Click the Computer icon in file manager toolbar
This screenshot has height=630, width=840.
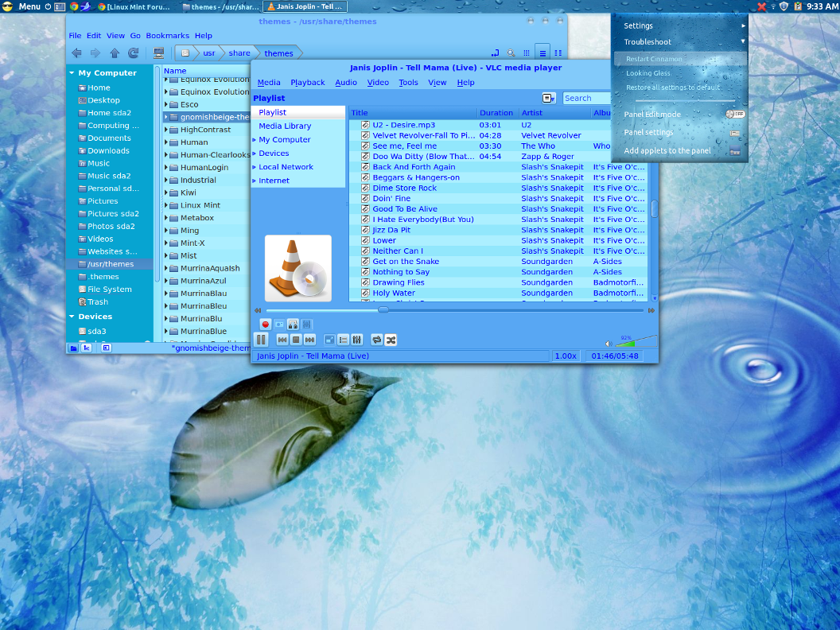tap(158, 53)
